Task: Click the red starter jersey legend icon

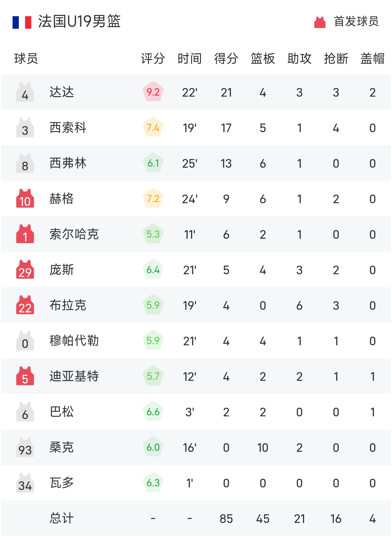Action: click(320, 22)
